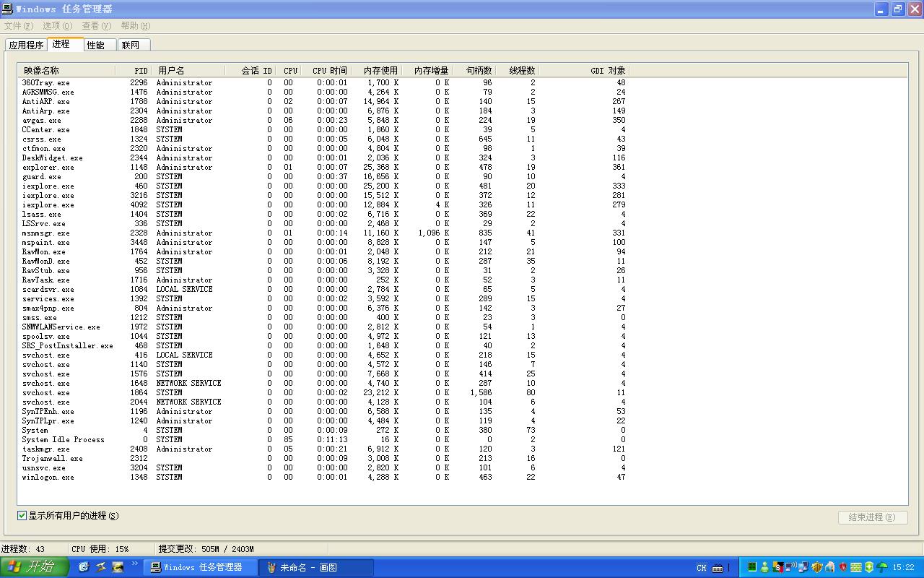Click the gold shield tray icon
The image size is (924, 578).
[817, 567]
